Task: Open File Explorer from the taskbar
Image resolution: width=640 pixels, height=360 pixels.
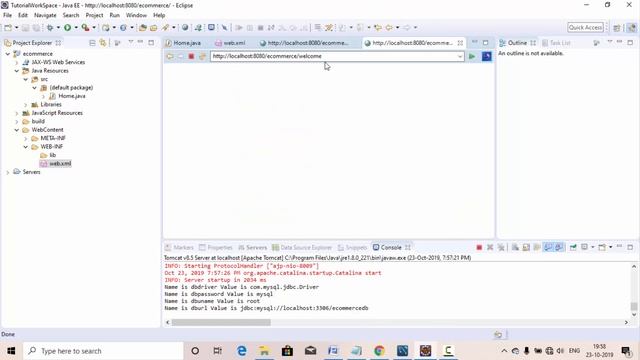Action: (264, 351)
